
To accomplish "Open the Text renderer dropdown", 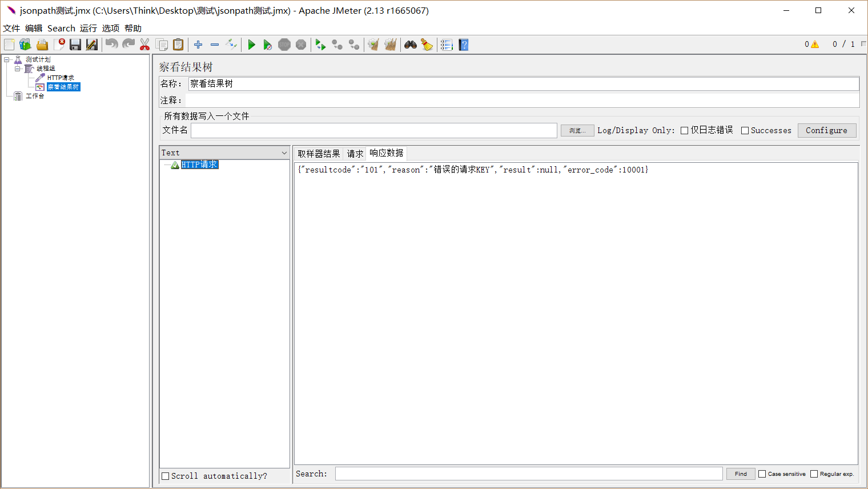I will click(224, 153).
